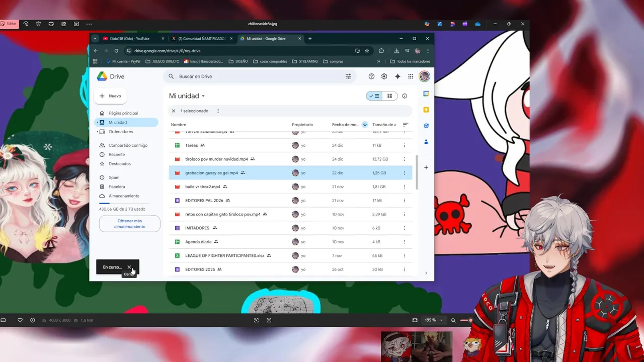The image size is (644, 362).
Task: Open a new browser tab with plus
Action: click(x=310, y=39)
